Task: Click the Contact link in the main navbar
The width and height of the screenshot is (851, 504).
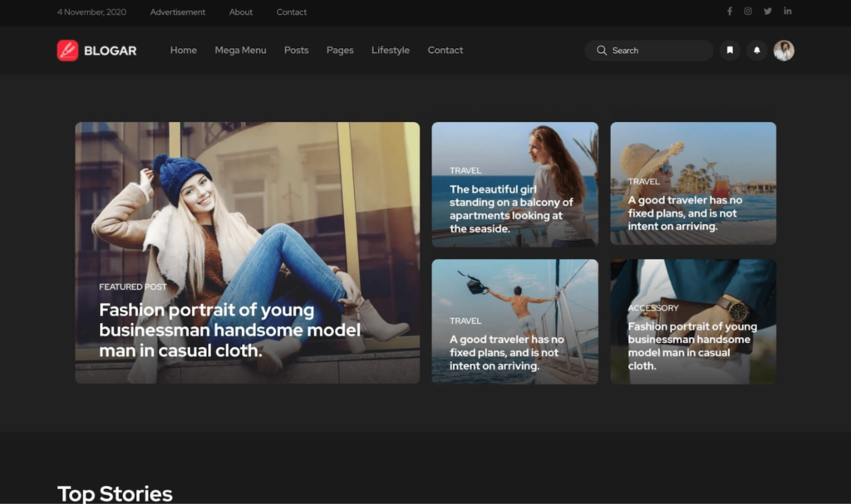Action: click(x=445, y=50)
